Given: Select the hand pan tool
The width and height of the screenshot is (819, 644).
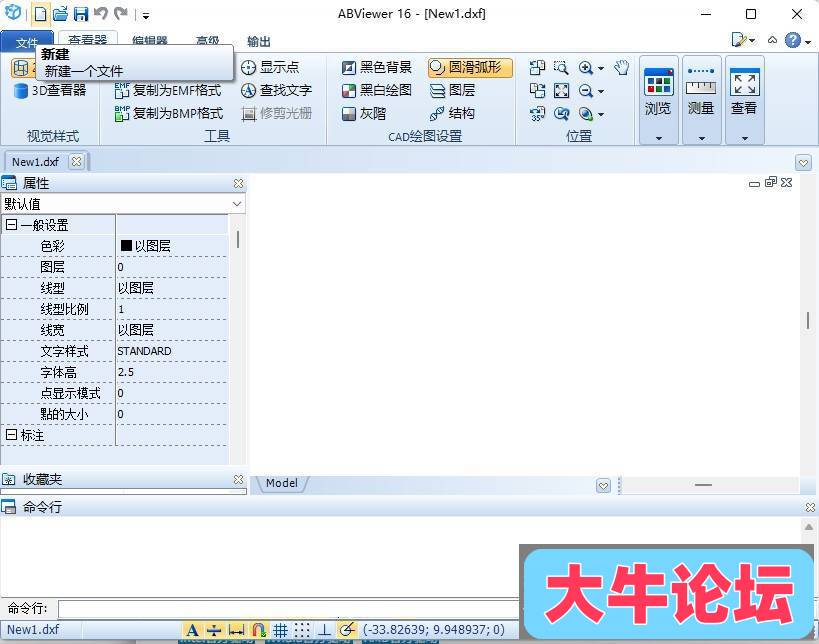Looking at the screenshot, I should tap(622, 68).
